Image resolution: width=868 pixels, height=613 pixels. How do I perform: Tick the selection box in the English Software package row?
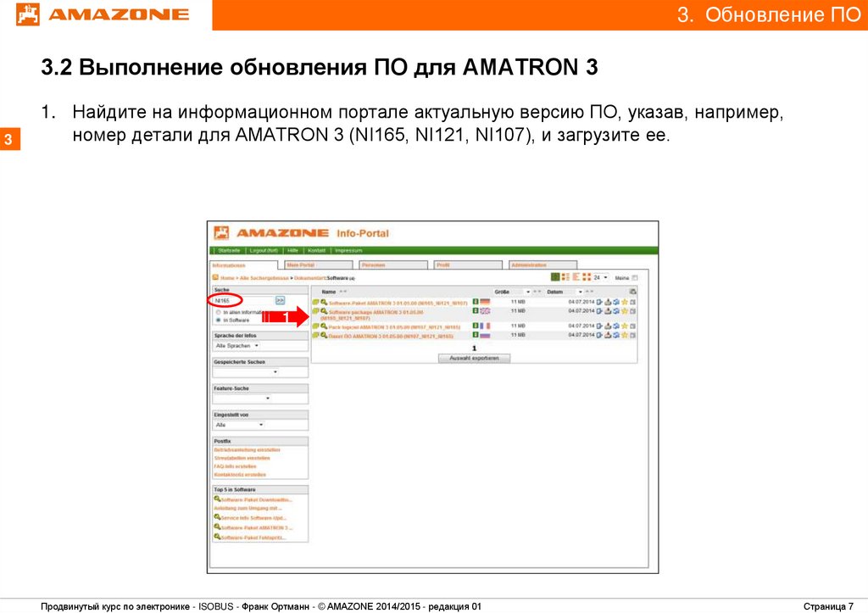[632, 311]
